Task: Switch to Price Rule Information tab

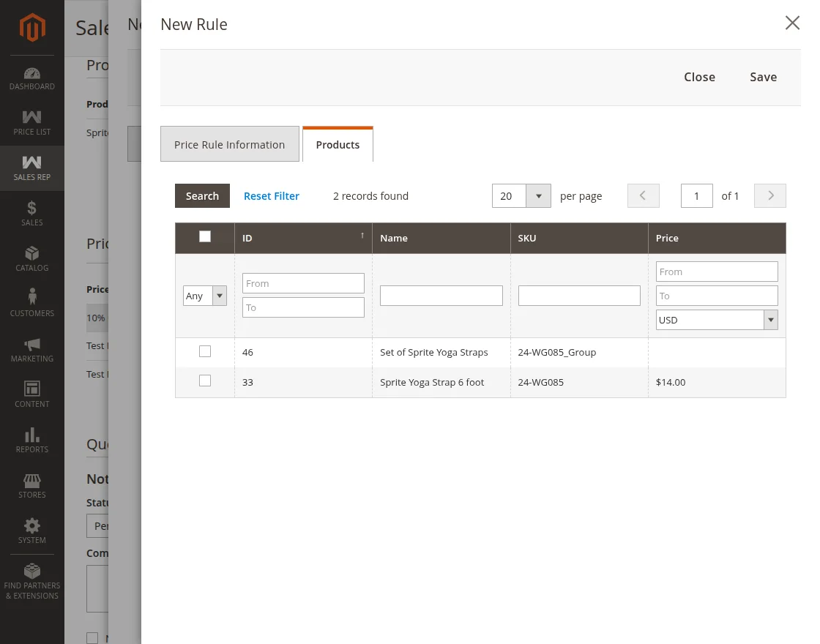Action: pos(229,144)
